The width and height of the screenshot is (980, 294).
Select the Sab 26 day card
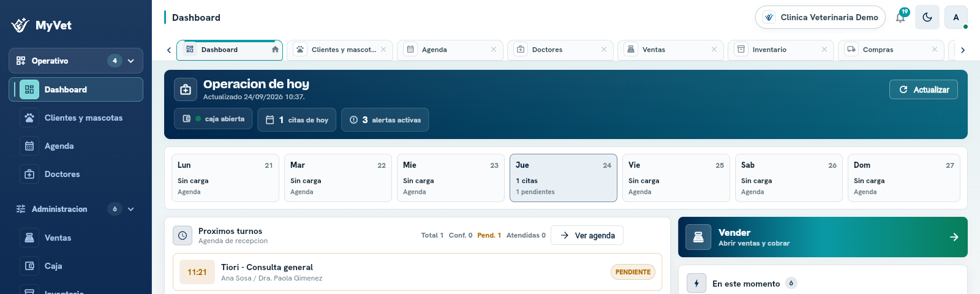[789, 178]
